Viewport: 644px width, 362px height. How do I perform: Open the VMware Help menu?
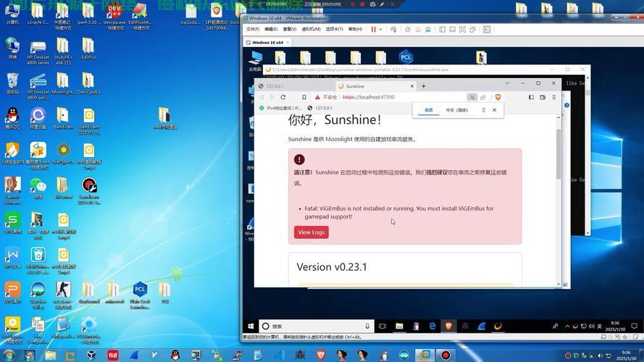355,29
